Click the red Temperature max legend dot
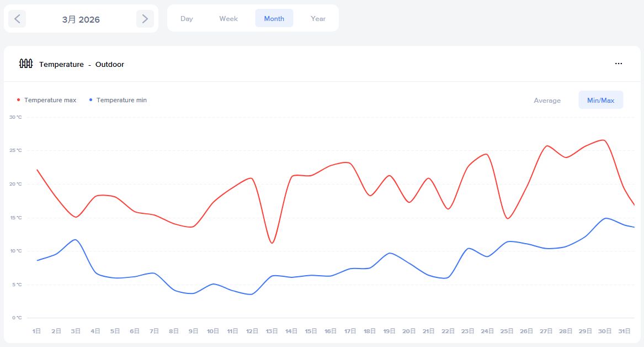 pos(19,100)
